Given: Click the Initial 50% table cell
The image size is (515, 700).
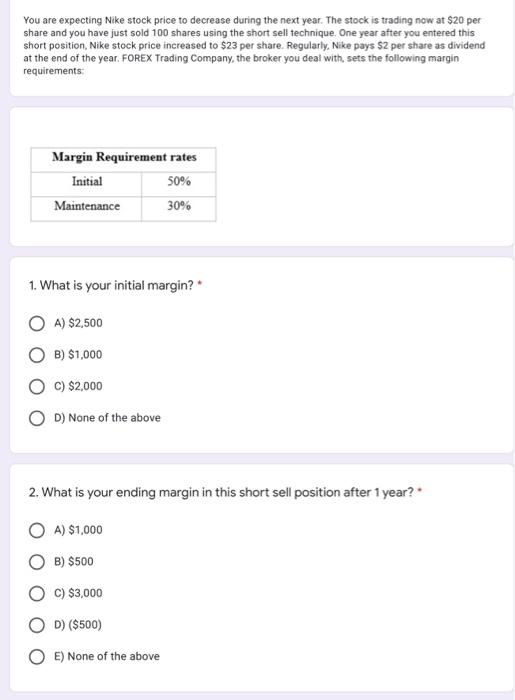Looking at the screenshot, I should [179, 184].
